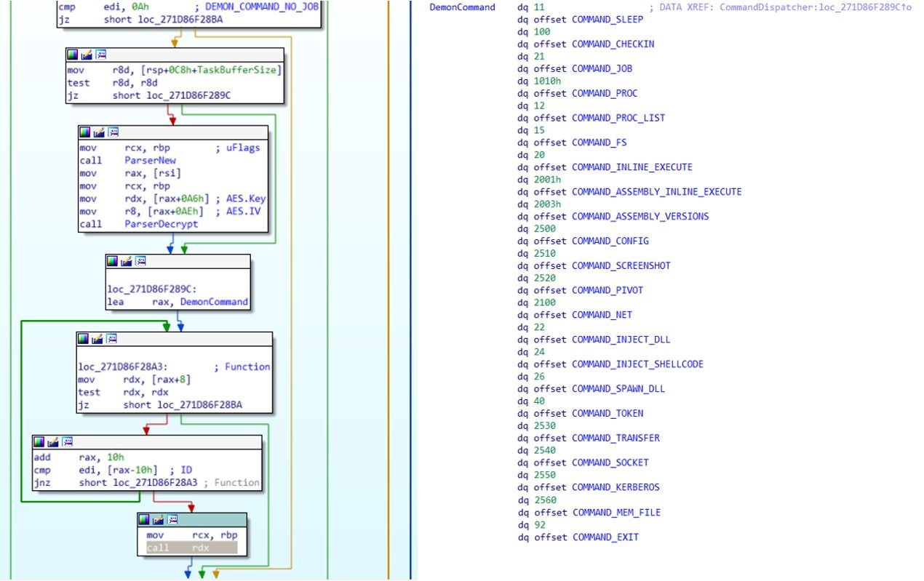Click offset COMMAND_INLINE_EXECUTE entry
The image size is (924, 581).
[x=605, y=167]
